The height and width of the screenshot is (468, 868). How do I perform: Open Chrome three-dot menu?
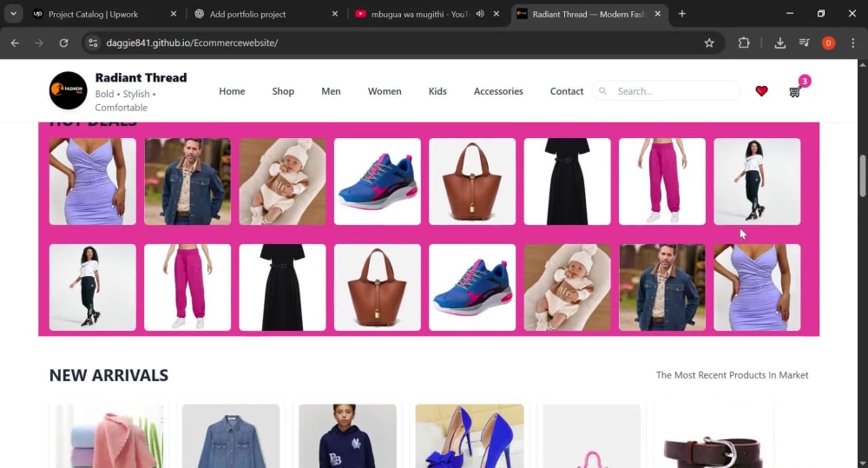(x=852, y=43)
